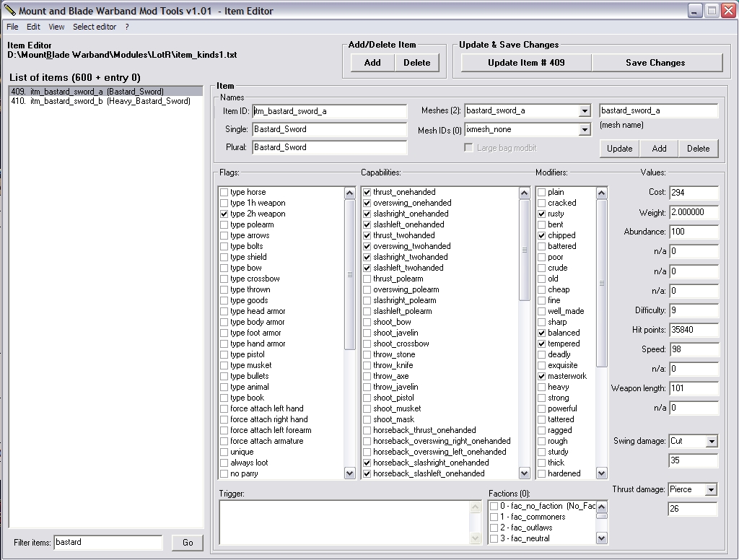The height and width of the screenshot is (560, 739).
Task: Open the File menu
Action: (x=12, y=27)
